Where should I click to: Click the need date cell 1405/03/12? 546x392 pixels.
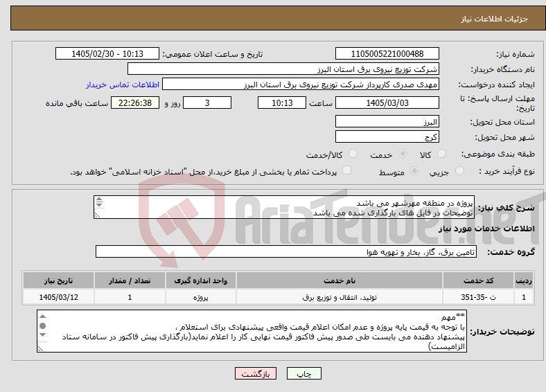coord(58,297)
